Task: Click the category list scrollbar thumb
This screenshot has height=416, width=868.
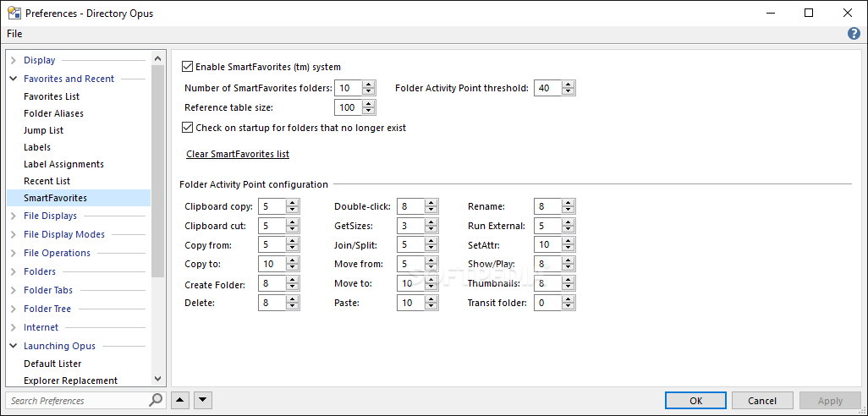Action: [x=157, y=171]
